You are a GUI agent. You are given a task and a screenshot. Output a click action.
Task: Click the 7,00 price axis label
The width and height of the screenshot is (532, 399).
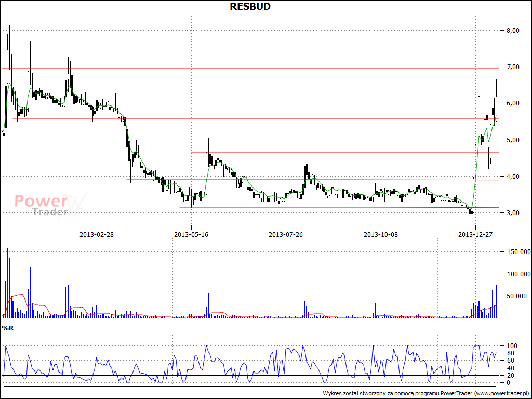click(513, 67)
